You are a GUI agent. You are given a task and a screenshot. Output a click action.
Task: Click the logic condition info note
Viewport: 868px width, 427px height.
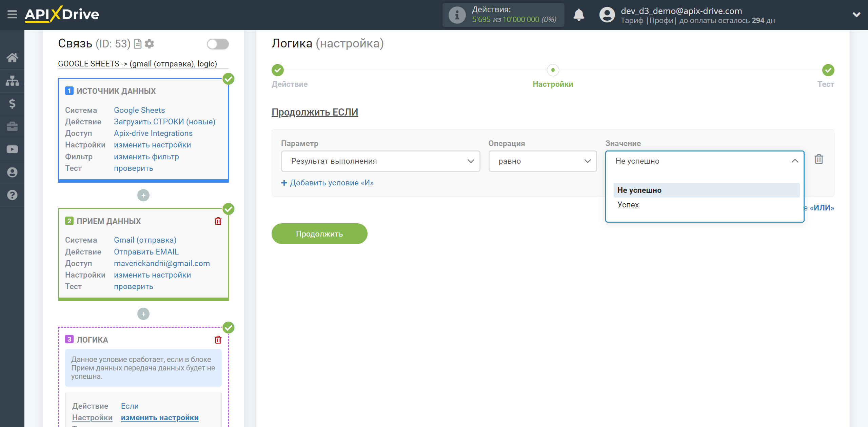tap(143, 368)
